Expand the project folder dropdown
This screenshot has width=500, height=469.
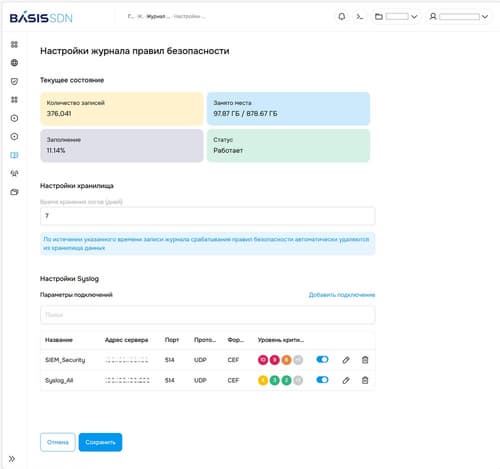396,16
